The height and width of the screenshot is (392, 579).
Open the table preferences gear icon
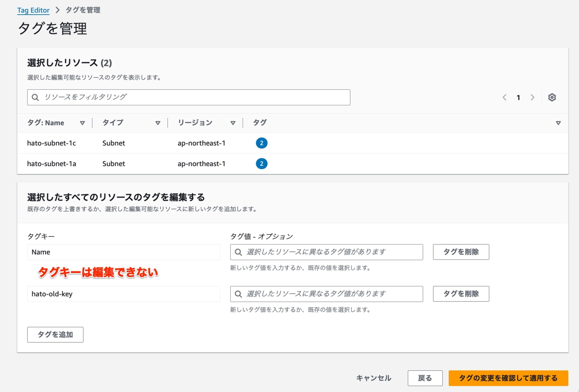coord(552,97)
